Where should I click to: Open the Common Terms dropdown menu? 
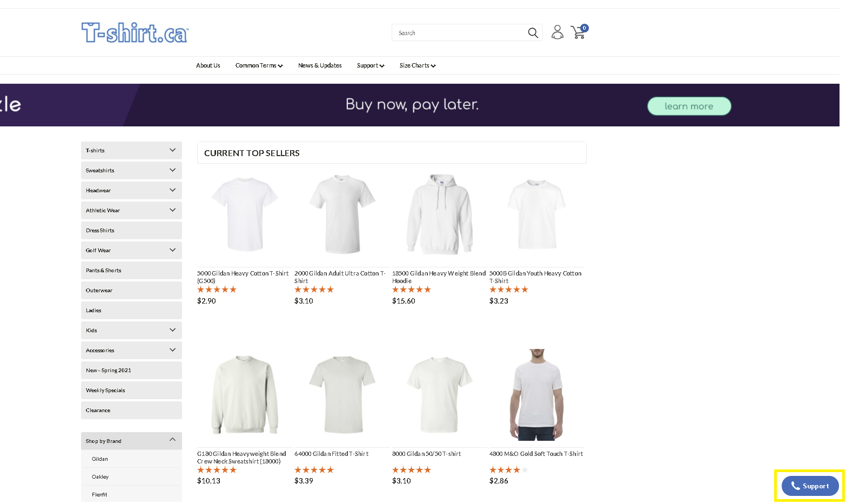[x=259, y=65]
